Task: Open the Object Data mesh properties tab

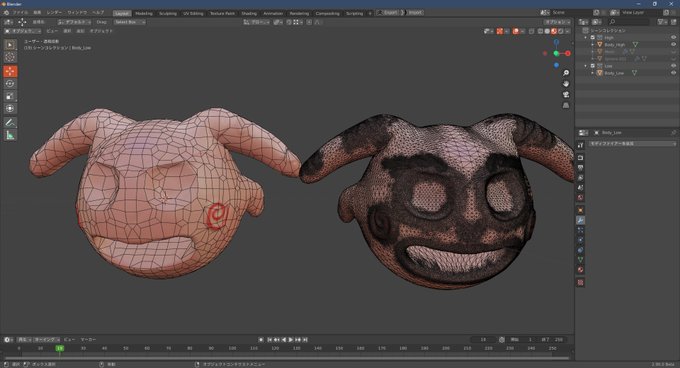Action: pyautogui.click(x=581, y=260)
